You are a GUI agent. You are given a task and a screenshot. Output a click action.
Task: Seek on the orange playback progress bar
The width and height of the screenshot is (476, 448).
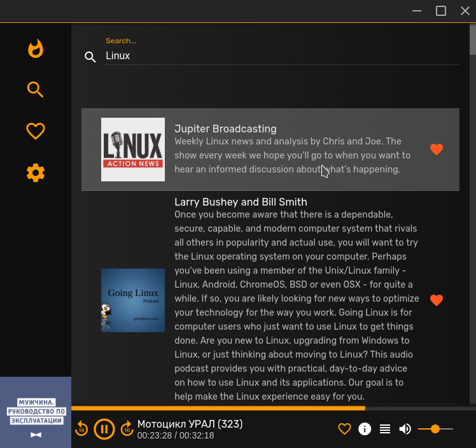(274, 409)
